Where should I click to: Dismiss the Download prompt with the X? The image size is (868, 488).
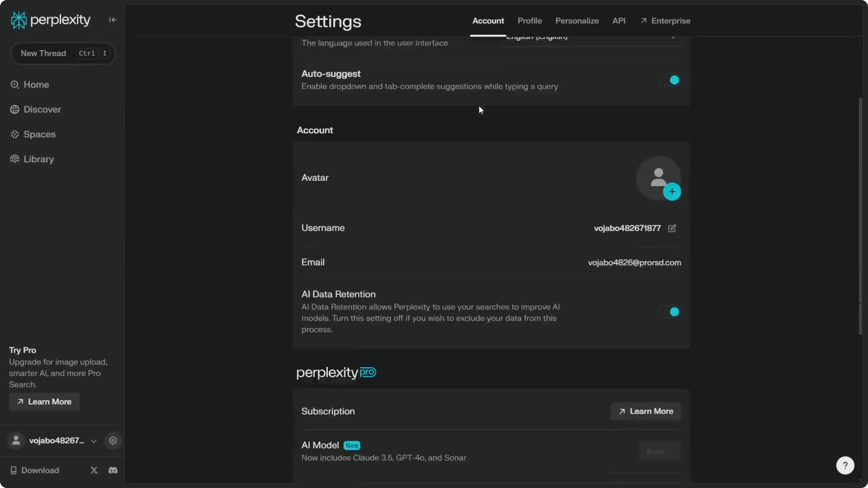pos(94,470)
